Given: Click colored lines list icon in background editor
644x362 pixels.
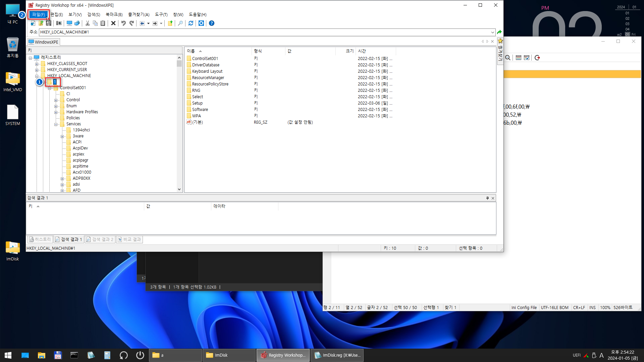Looking at the screenshot, I should 518,58.
